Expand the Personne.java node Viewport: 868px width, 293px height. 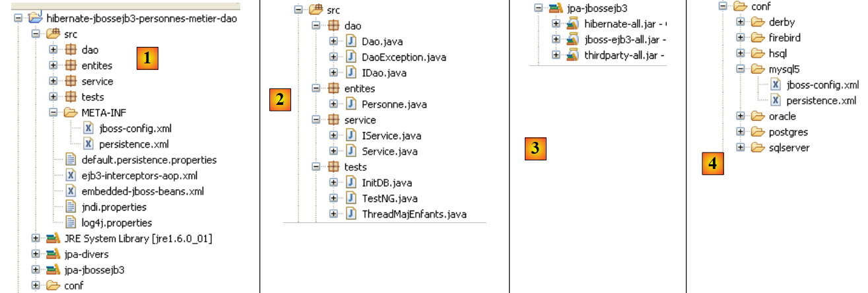[x=333, y=104]
